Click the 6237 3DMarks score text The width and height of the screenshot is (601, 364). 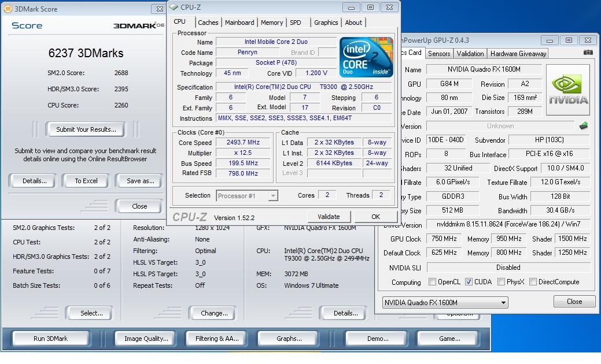tap(86, 53)
